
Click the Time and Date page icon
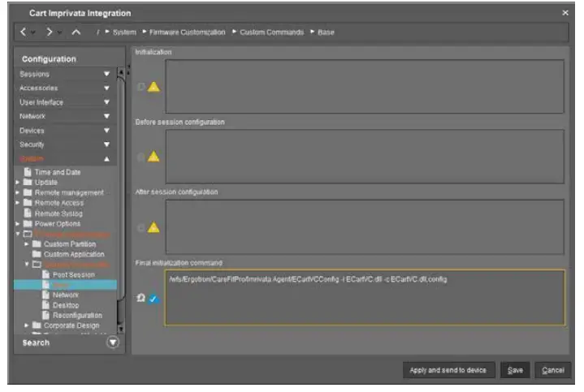pos(28,172)
